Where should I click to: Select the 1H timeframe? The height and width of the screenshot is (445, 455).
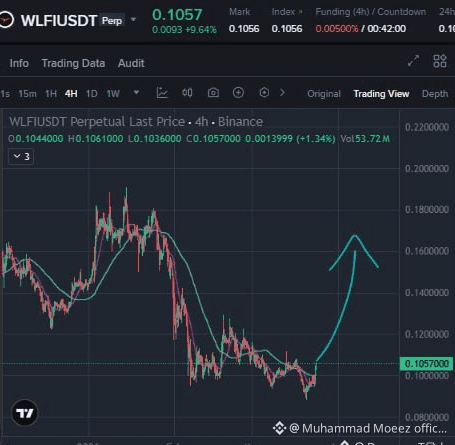point(51,94)
